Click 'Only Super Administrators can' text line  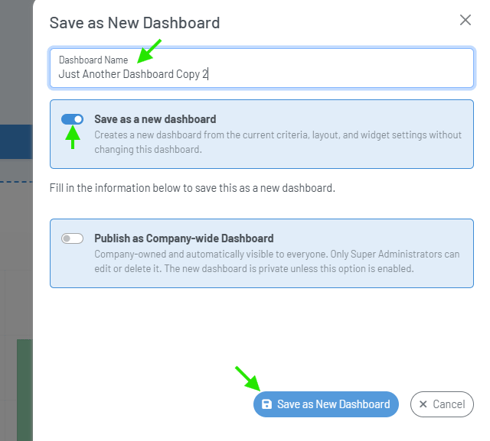[395, 254]
